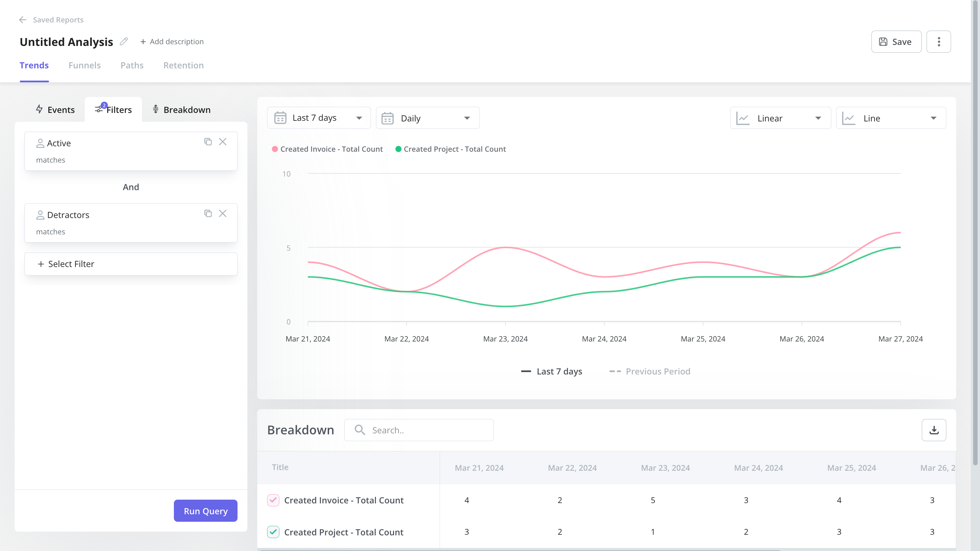
Task: Click the pencil to rename Untitled Analysis
Action: click(x=123, y=41)
